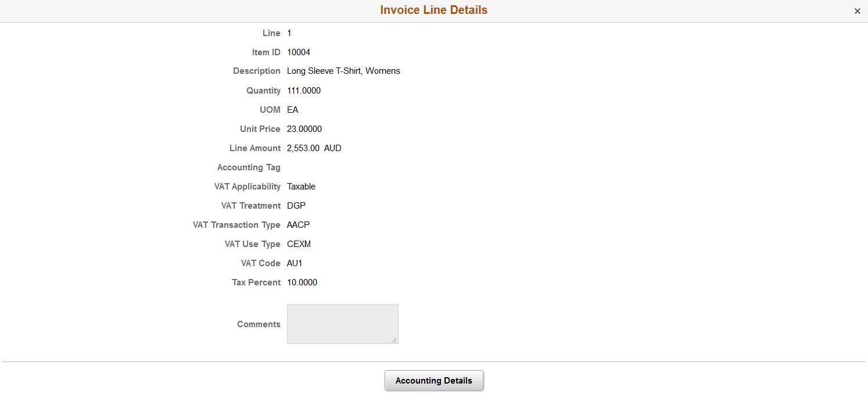Click the Quantity value 111.0000
Viewport: 868px width, 408px height.
304,90
